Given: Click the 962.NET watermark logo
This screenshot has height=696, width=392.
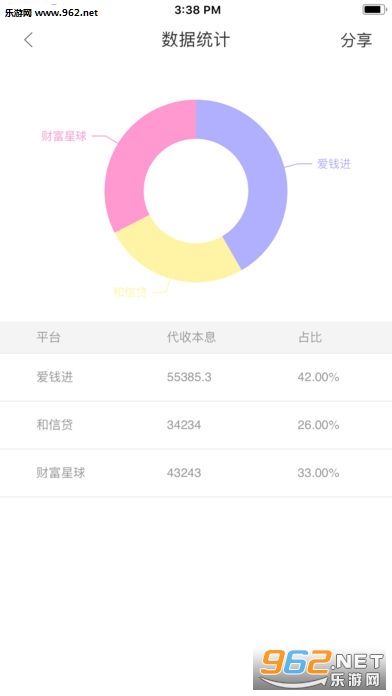Looking at the screenshot, I should [320, 669].
